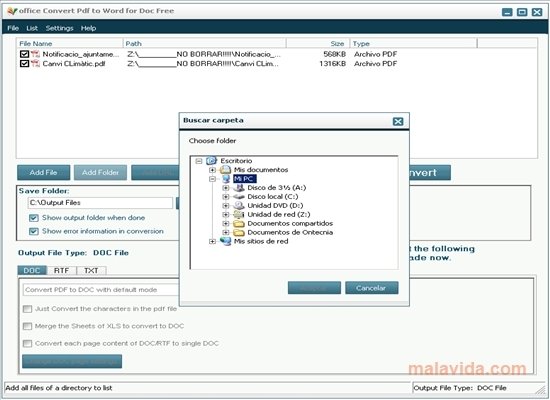Viewport: 550px width, 400px height.
Task: Switch to the DOC tab
Action: [x=32, y=271]
